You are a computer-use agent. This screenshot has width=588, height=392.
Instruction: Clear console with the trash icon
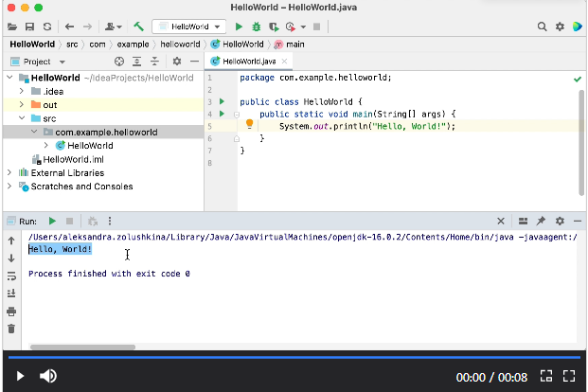pos(11,329)
